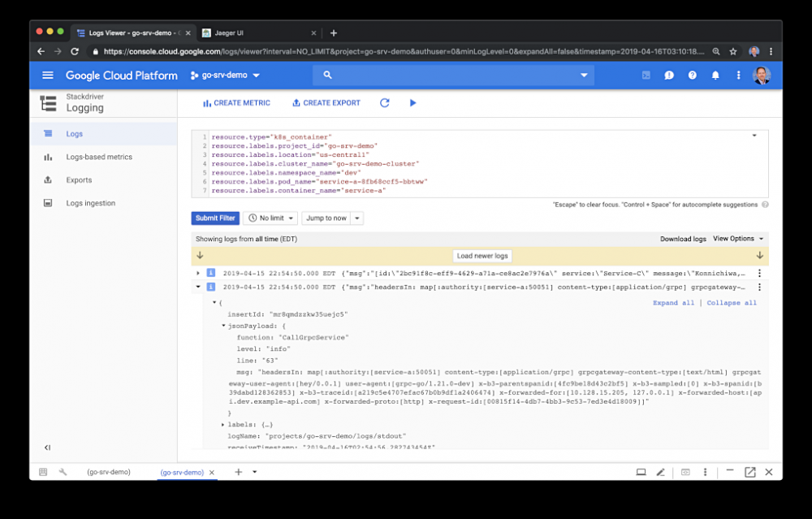Click the help question mark icon

(691, 75)
